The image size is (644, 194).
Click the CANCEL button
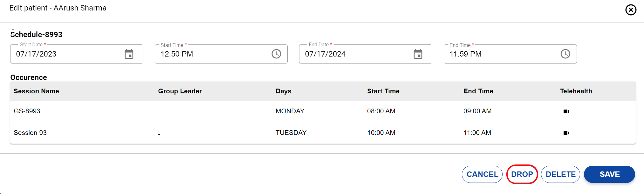pyautogui.click(x=482, y=174)
